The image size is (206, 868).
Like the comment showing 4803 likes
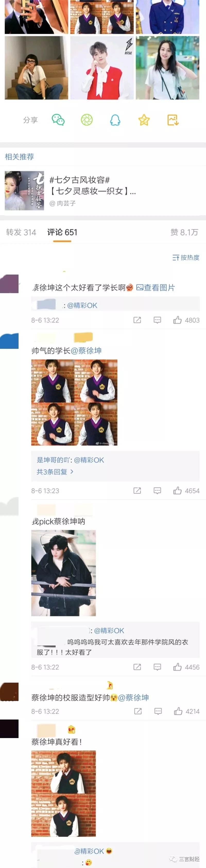186,320
